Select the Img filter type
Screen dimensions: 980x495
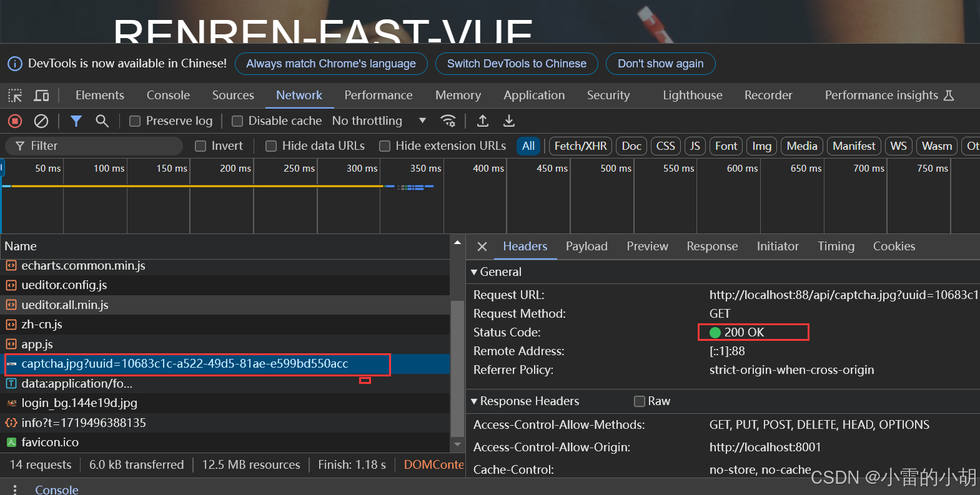(761, 146)
